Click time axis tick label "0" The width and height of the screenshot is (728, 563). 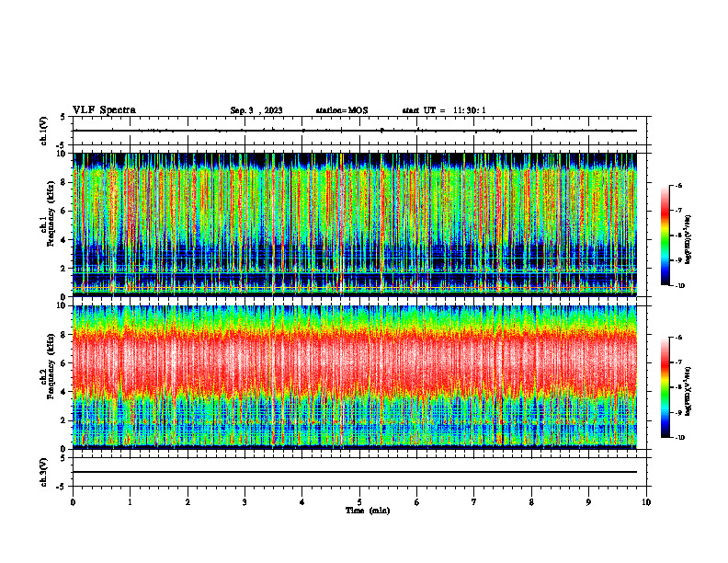coord(73,502)
